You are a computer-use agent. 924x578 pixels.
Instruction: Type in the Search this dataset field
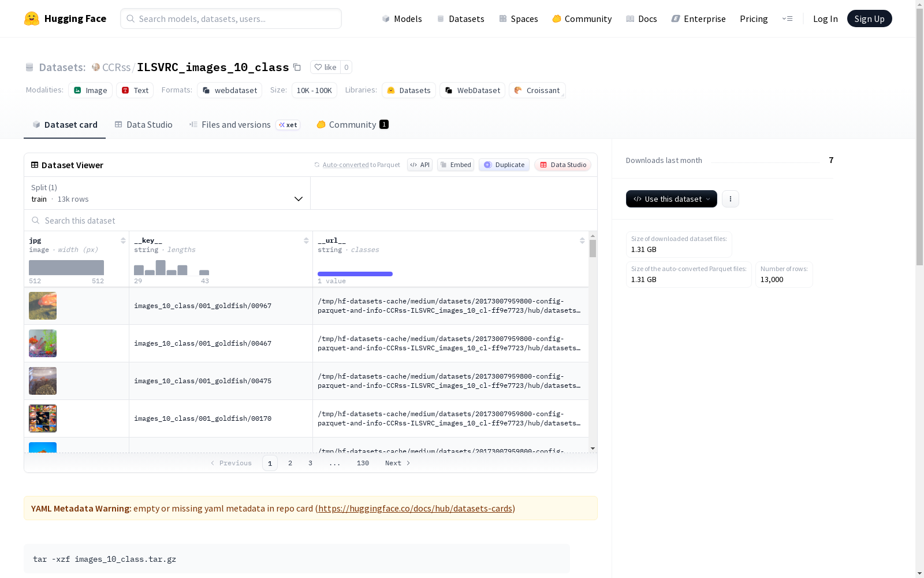[x=311, y=220]
